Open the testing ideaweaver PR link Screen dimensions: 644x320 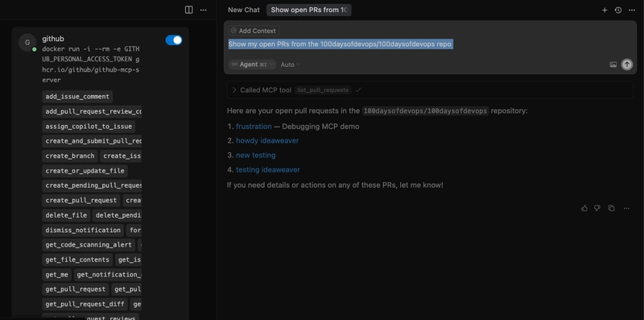[x=268, y=169]
